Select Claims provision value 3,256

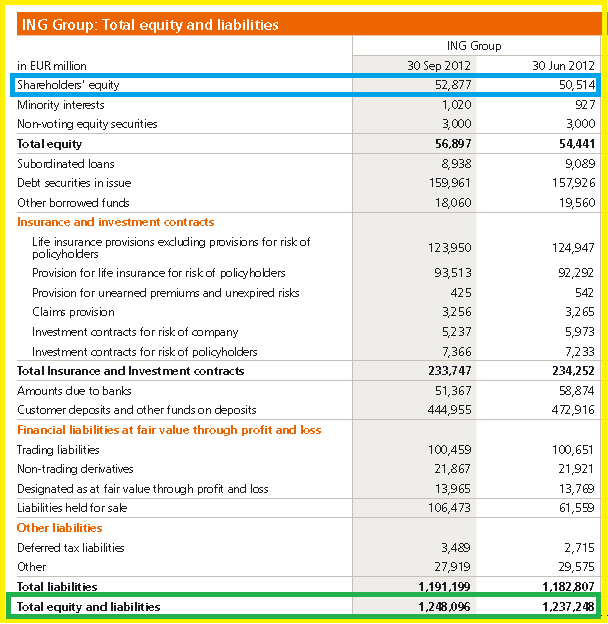click(456, 312)
